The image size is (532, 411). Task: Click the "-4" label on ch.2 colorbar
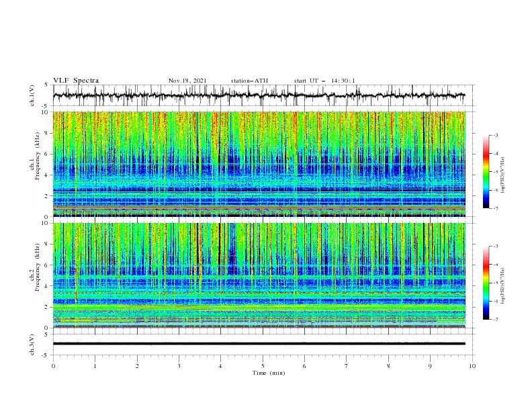pos(496,265)
